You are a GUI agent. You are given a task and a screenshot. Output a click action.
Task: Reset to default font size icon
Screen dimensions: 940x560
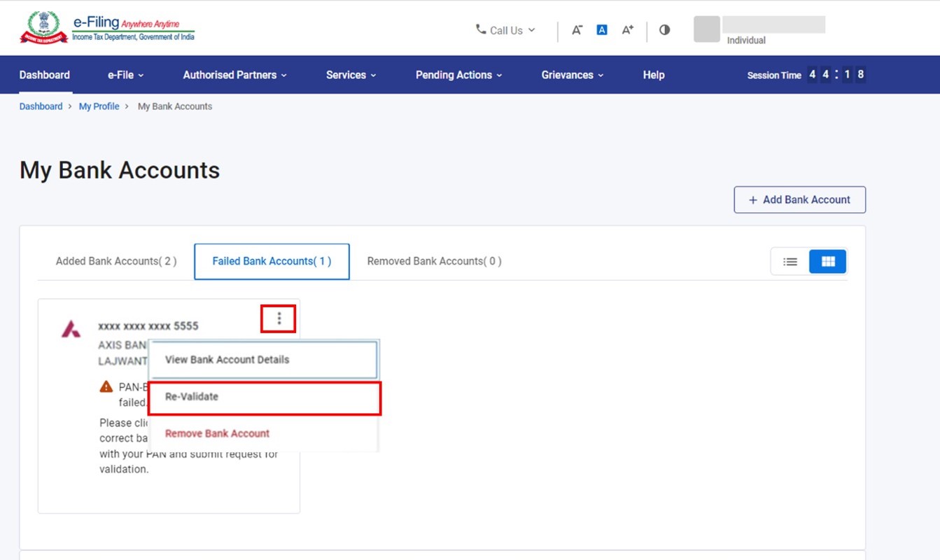click(602, 30)
